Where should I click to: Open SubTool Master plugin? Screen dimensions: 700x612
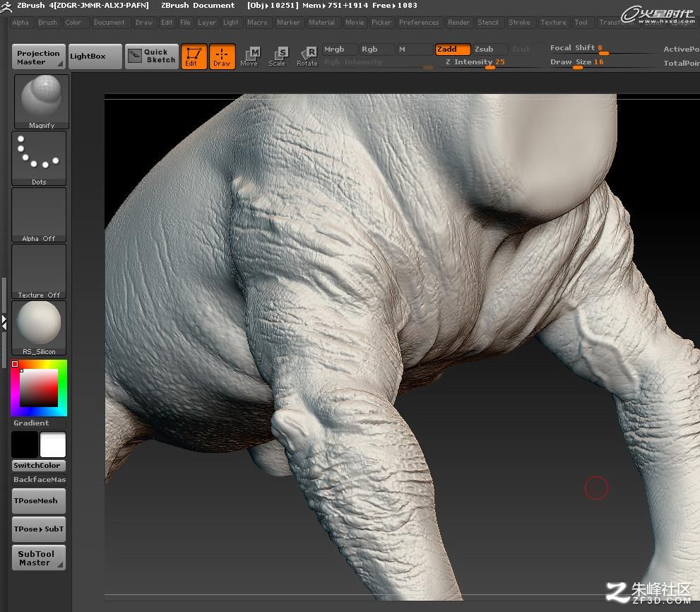[39, 558]
